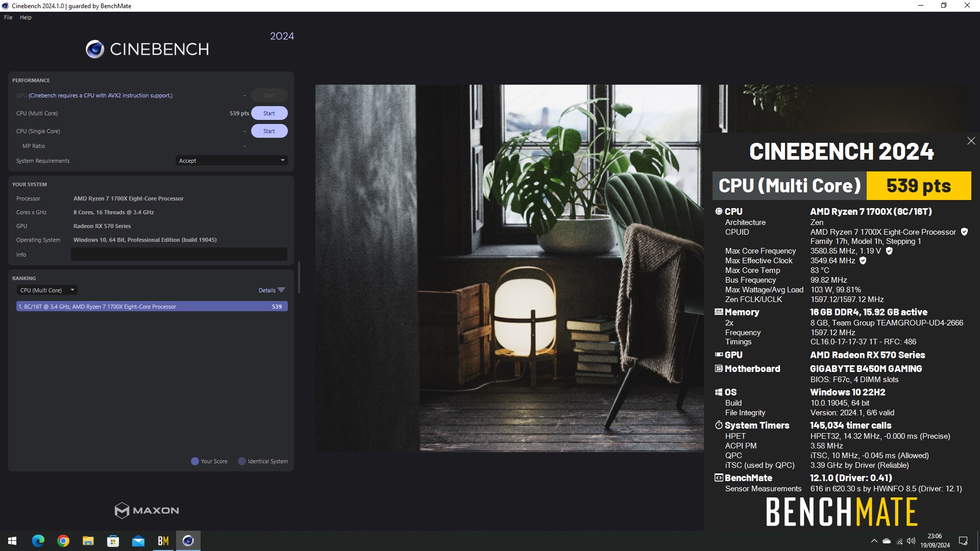
Task: Click the BenchMate section icon
Action: [719, 478]
